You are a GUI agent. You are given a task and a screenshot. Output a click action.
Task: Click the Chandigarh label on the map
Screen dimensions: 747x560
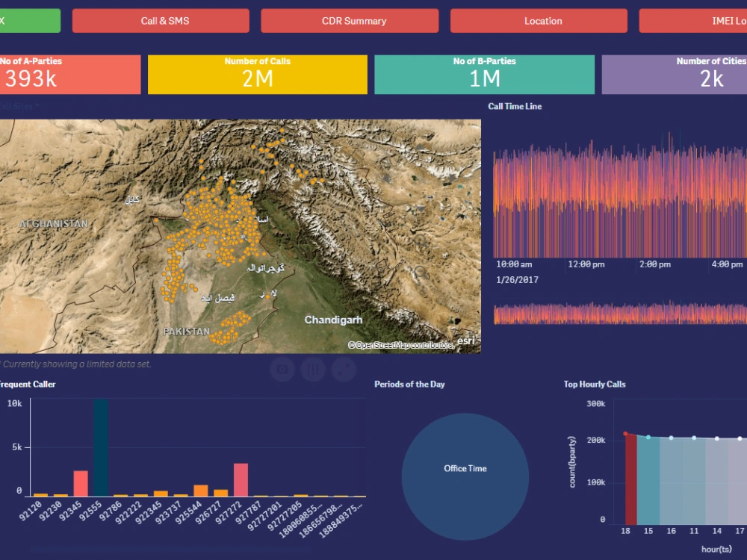333,320
